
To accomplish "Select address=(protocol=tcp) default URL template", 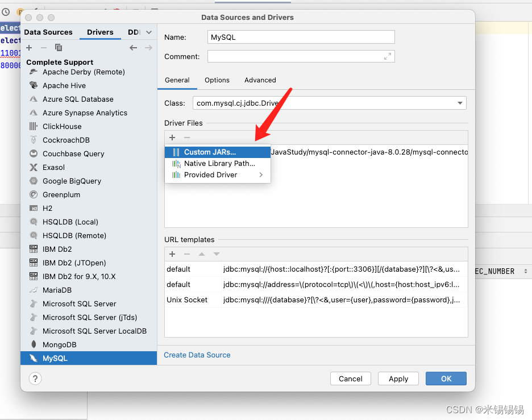I will [x=316, y=284].
